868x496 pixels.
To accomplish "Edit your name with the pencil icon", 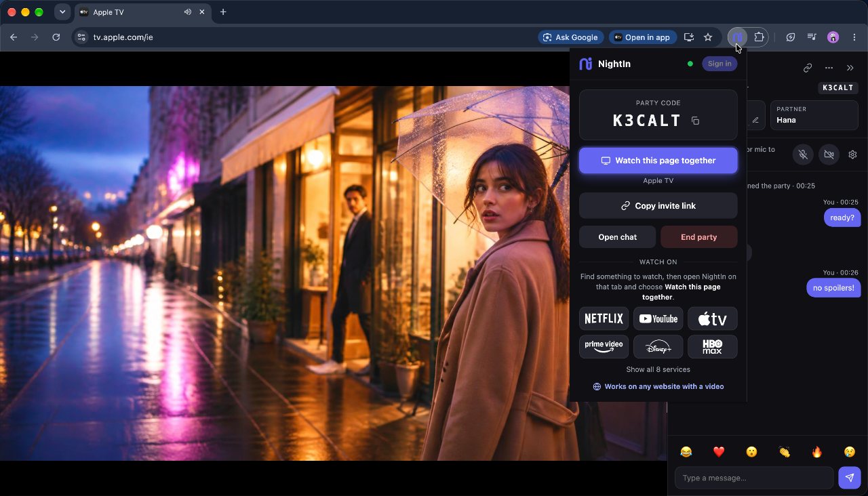I will [x=755, y=120].
